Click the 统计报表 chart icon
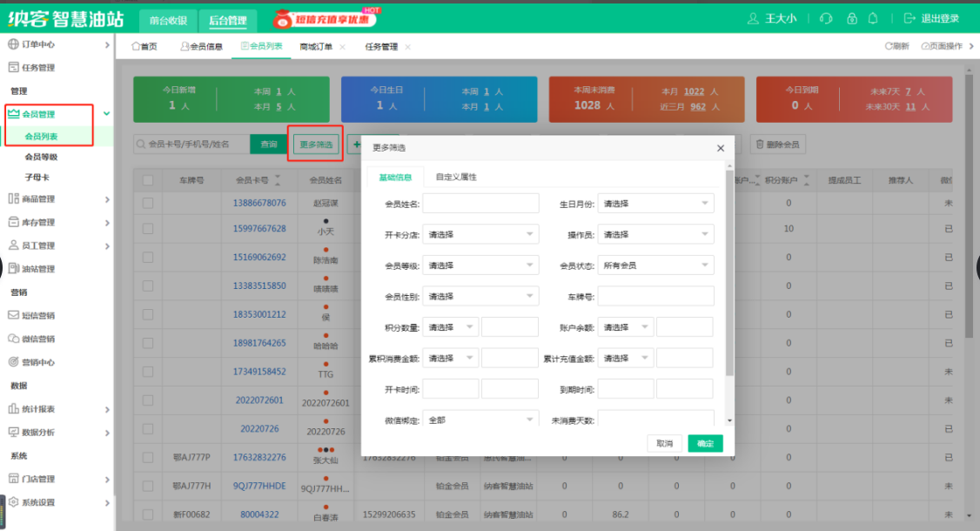 point(13,408)
